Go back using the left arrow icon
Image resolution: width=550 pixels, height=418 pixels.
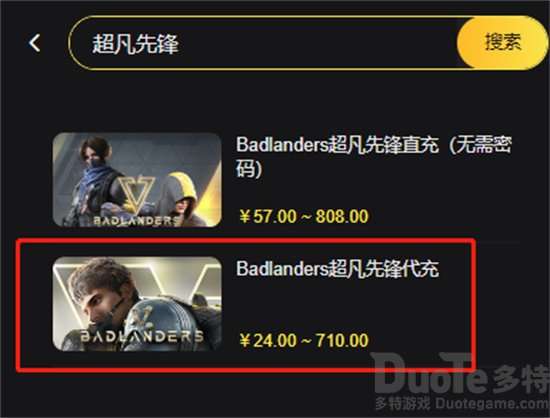coord(34,43)
